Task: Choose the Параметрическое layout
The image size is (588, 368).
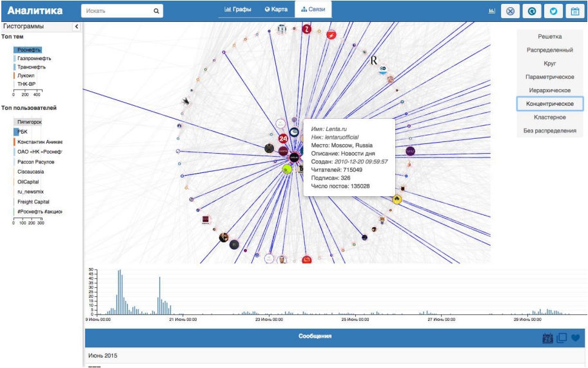Action: pos(550,77)
